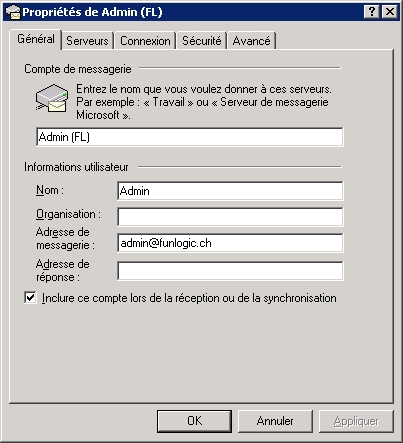Close the Propriétés de Admin dialog
403x443 pixels.
point(390,12)
